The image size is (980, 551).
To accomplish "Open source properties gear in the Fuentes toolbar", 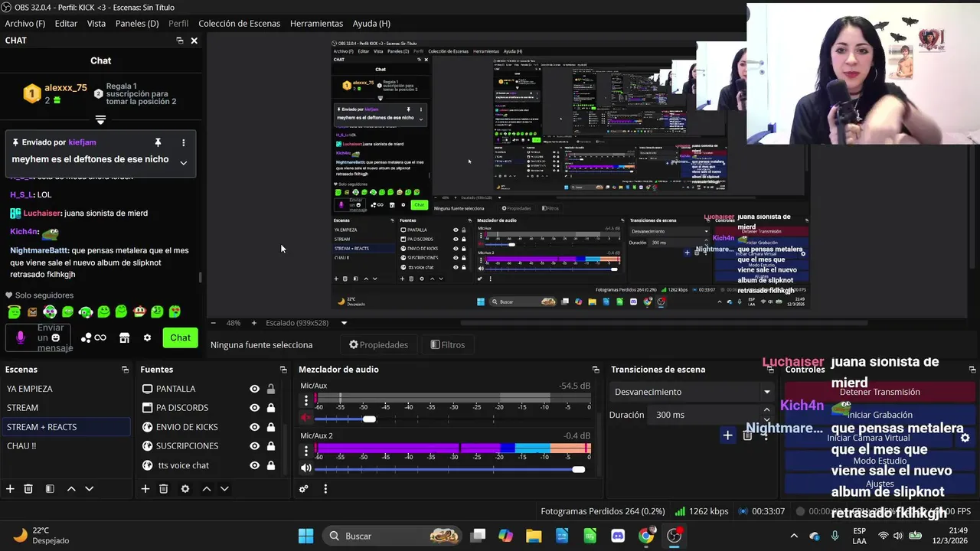I will [185, 489].
